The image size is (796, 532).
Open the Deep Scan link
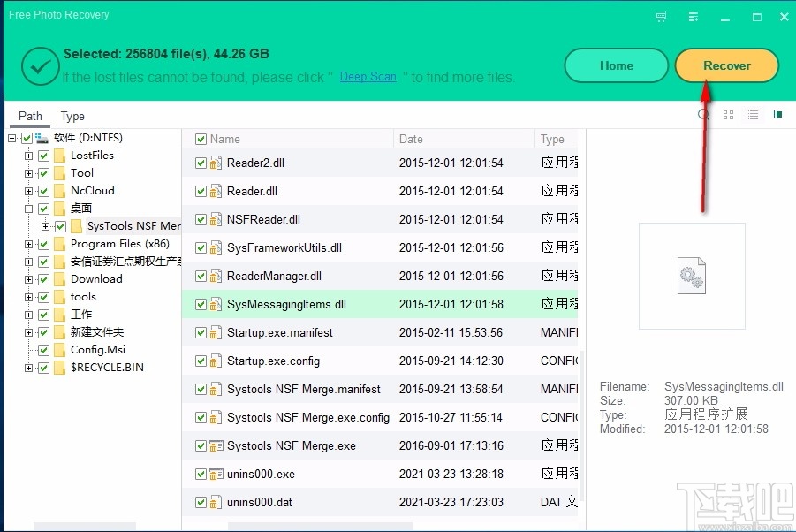point(368,77)
